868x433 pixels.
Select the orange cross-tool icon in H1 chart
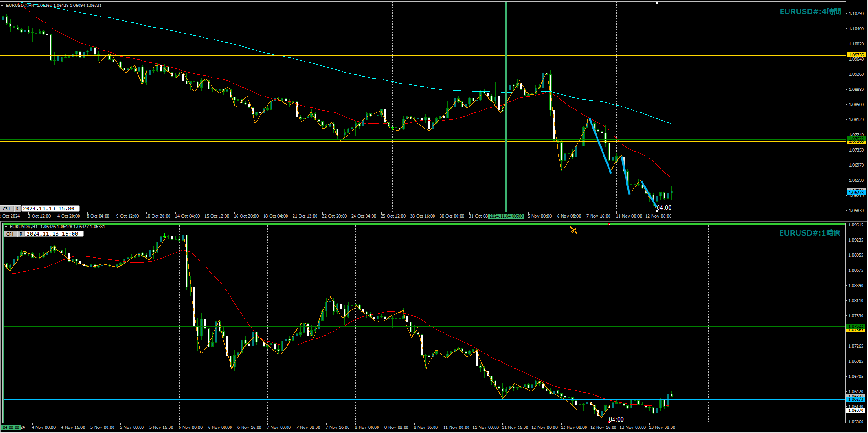pos(573,230)
